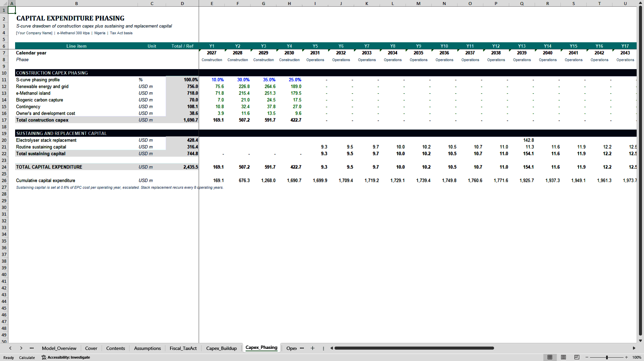The width and height of the screenshot is (644, 361).
Task: Switch to Normal view icon
Action: click(550, 357)
